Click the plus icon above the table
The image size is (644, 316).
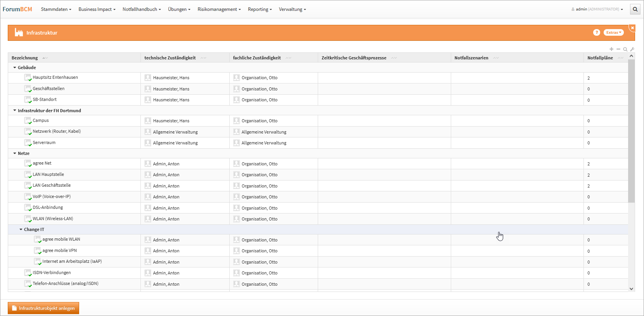pos(611,49)
